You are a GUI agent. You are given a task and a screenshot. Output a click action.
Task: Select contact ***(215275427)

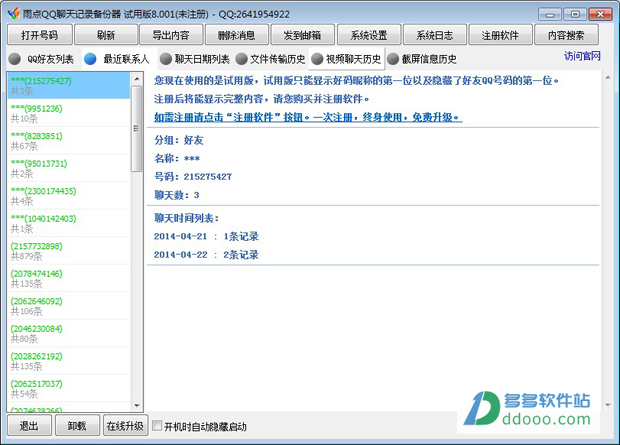(69, 86)
